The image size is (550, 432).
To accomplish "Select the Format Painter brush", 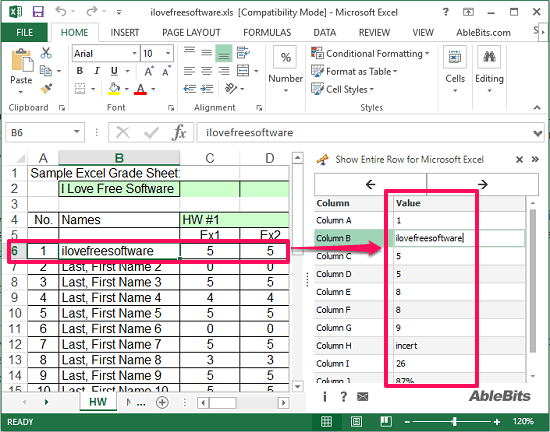I will point(46,89).
